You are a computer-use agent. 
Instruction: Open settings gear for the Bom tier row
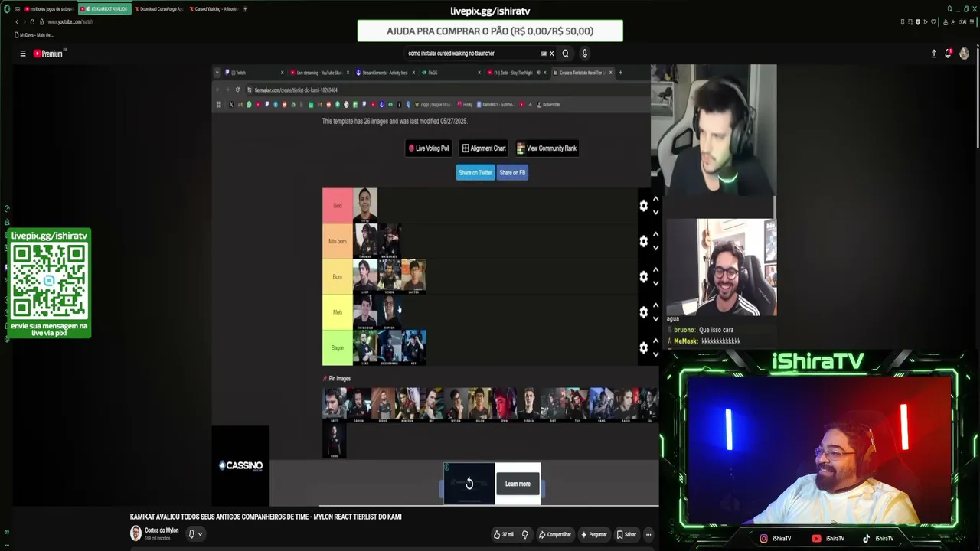(x=643, y=277)
